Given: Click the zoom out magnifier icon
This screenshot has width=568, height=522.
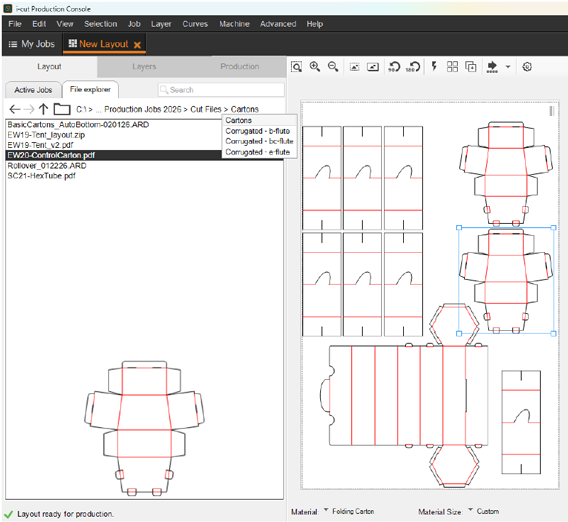Looking at the screenshot, I should 333,67.
